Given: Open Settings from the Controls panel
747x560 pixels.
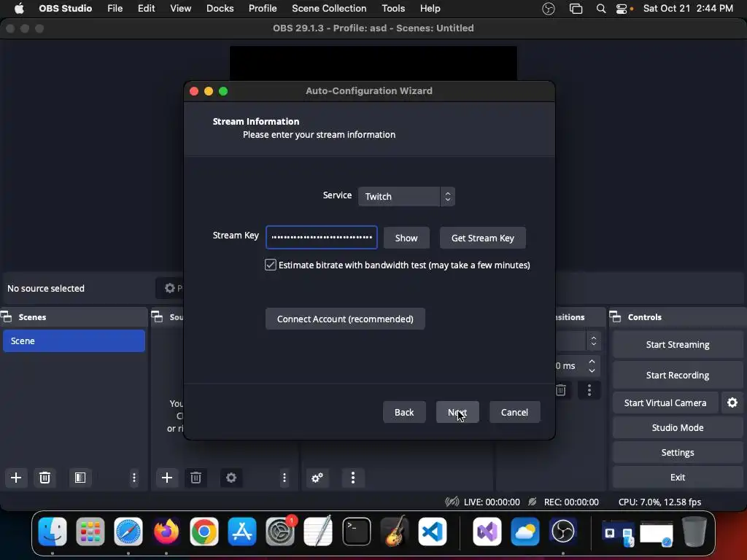Looking at the screenshot, I should 678,452.
